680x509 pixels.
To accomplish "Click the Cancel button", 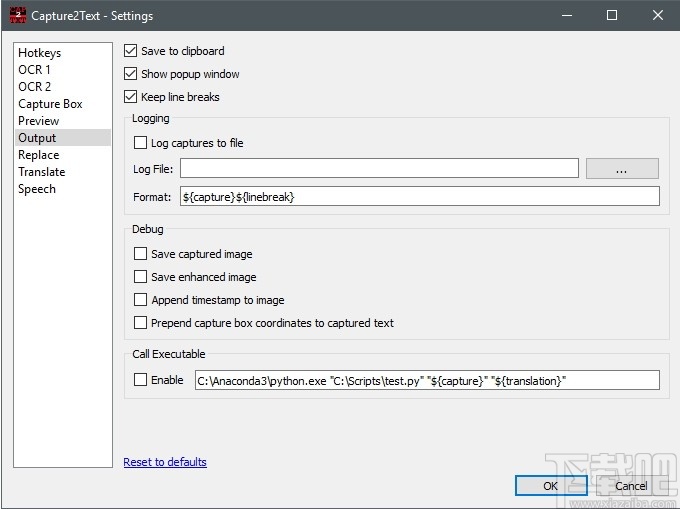I will tap(631, 486).
